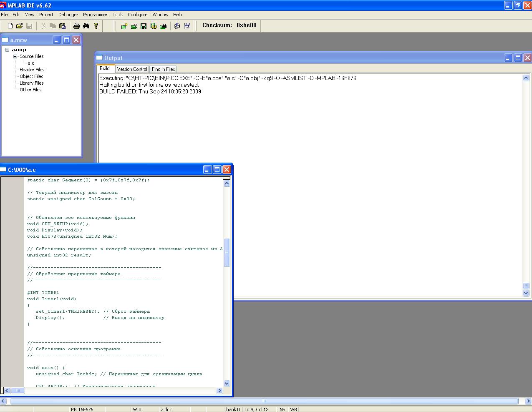
Task: Click the Print toolbar icon
Action: coord(76,26)
